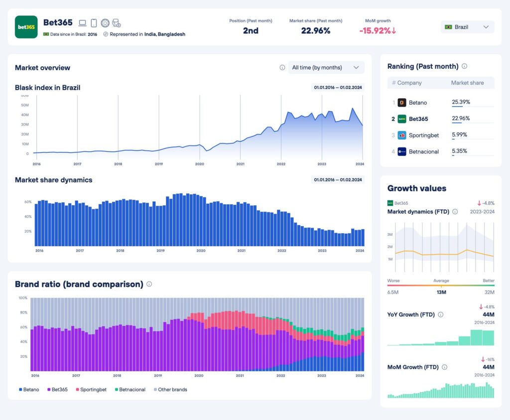The width and height of the screenshot is (510, 420).
Task: Click the YoY Growth (FTD) green bar chart
Action: click(441, 337)
